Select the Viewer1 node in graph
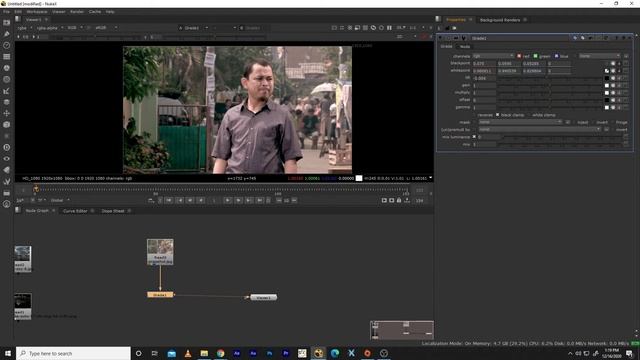640x360 pixels. [x=263, y=298]
